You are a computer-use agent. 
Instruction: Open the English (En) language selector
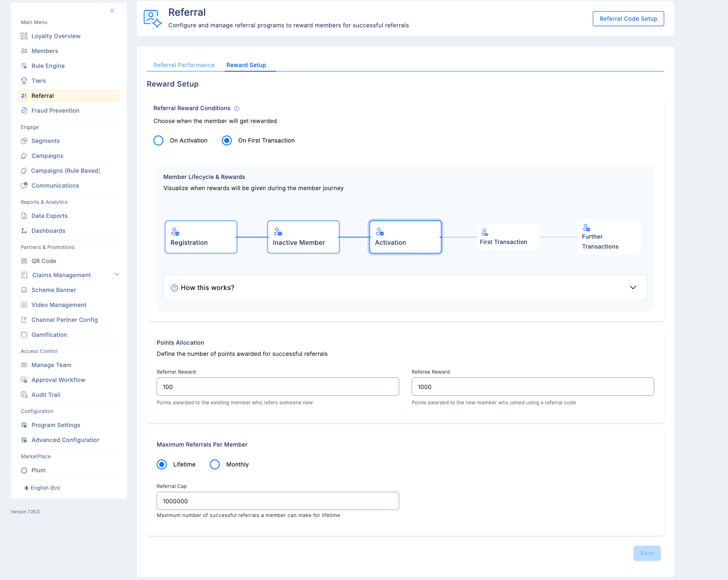(42, 488)
